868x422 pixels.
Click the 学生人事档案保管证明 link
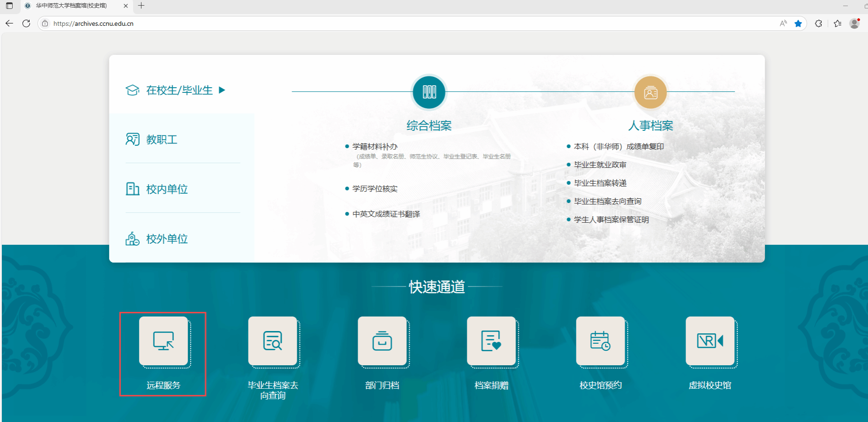click(x=611, y=220)
